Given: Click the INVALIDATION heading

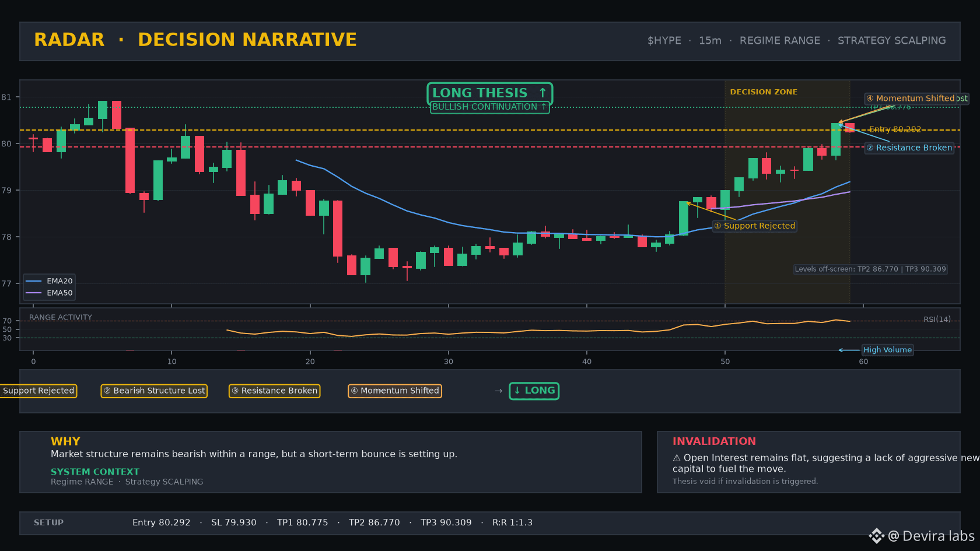Looking at the screenshot, I should tap(714, 441).
